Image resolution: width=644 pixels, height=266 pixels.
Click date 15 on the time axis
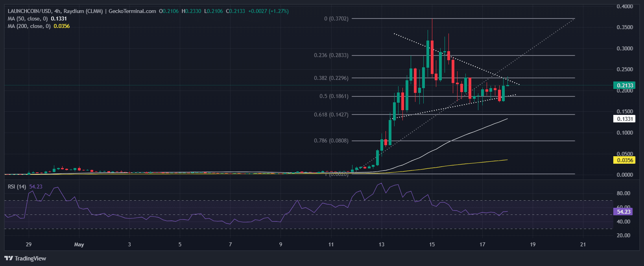432,244
